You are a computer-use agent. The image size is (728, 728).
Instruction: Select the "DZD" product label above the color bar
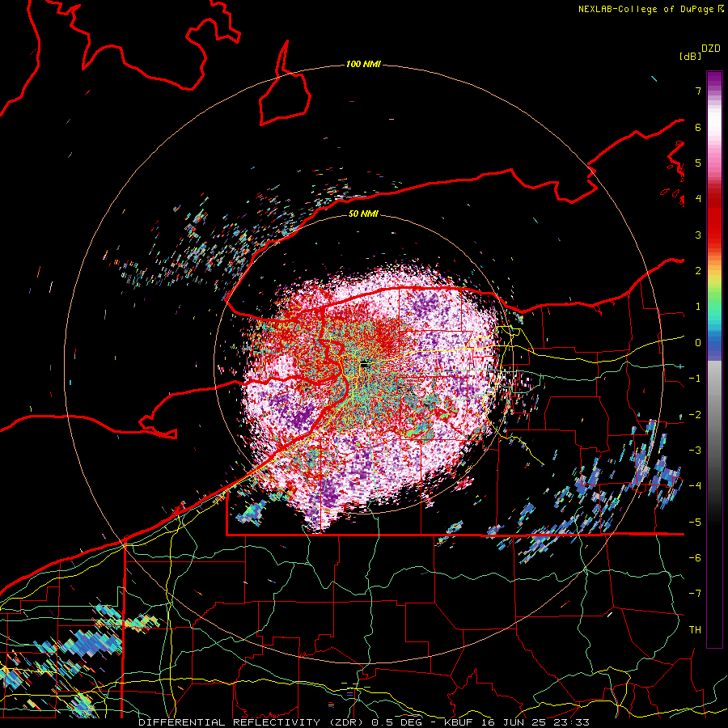711,49
